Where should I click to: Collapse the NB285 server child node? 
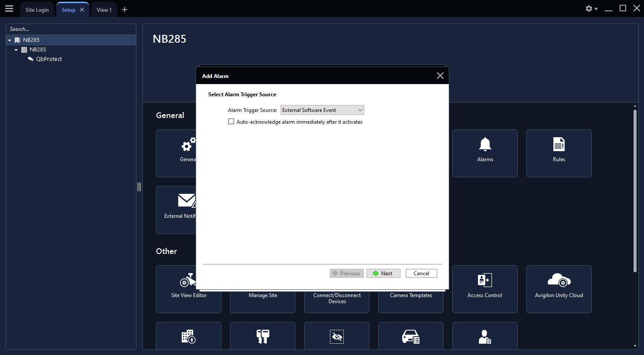[x=16, y=50]
